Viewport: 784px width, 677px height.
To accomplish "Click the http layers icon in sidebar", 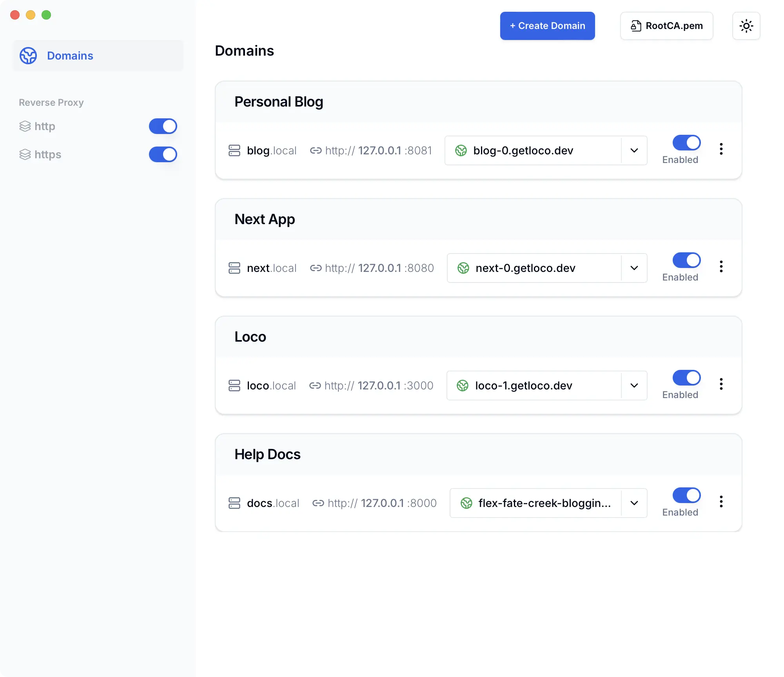I will 25,126.
